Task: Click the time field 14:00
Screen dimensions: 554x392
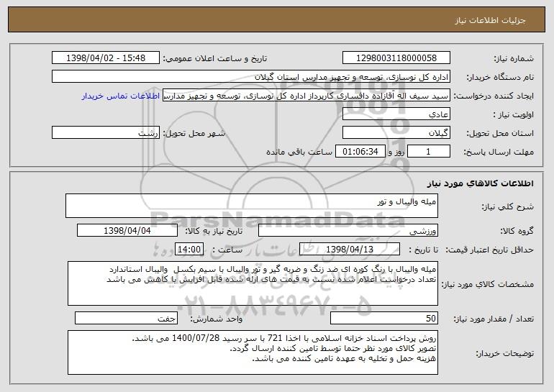Action: [x=189, y=250]
